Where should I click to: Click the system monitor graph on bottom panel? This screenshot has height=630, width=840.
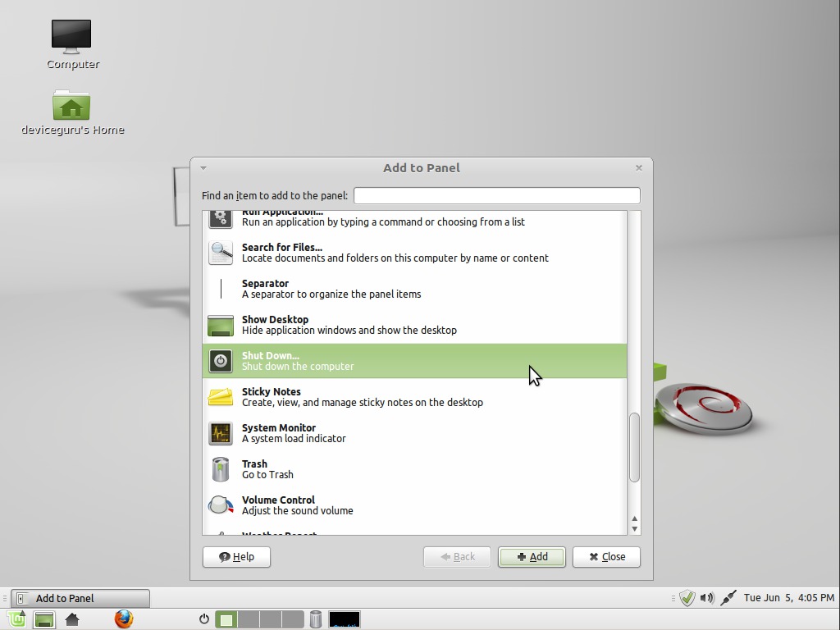[345, 619]
